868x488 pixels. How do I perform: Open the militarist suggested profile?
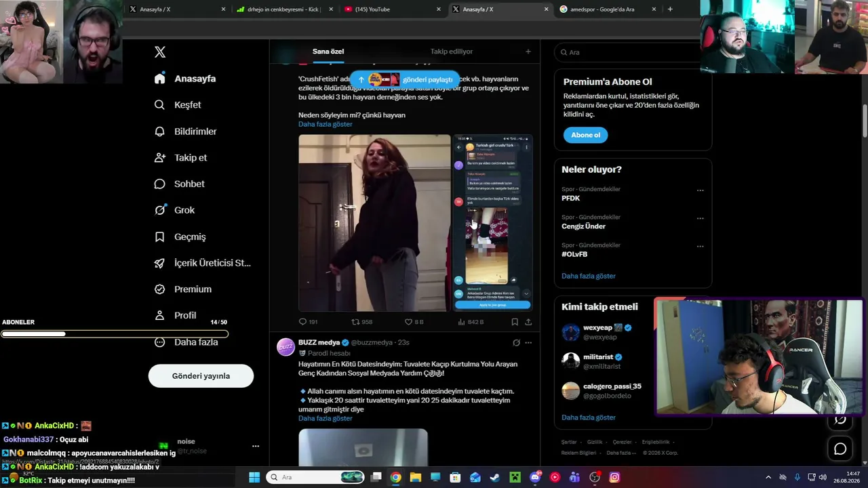[x=598, y=357]
